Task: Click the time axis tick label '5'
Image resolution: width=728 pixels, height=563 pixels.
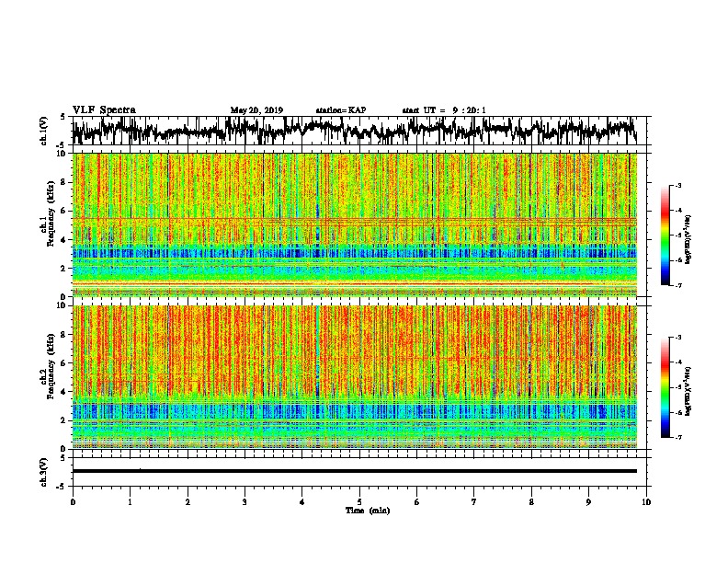Action: 359,502
